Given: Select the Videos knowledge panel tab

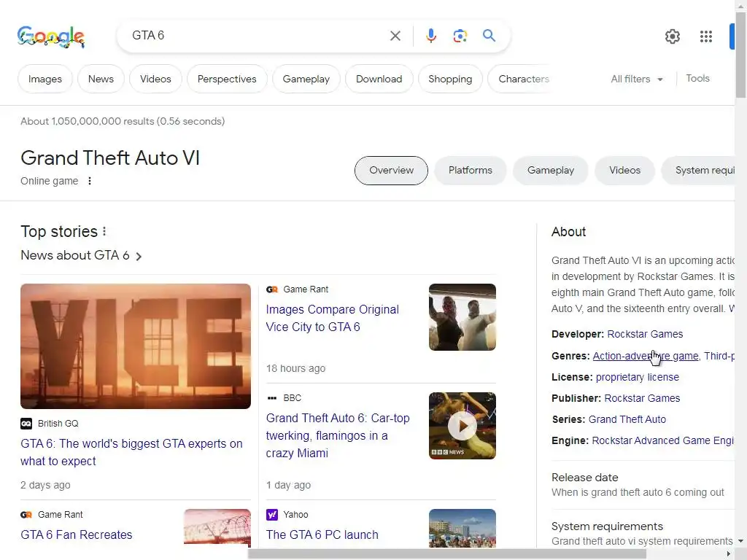Looking at the screenshot, I should pos(624,171).
